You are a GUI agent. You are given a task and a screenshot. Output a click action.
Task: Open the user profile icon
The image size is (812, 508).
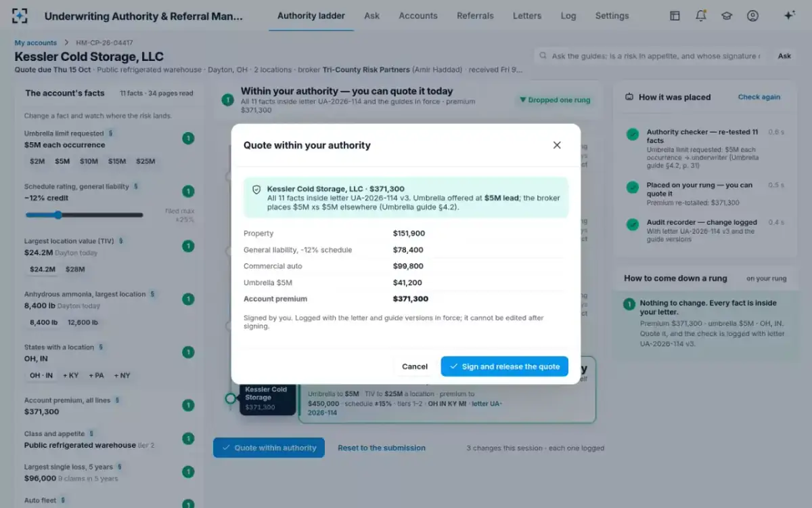click(752, 16)
